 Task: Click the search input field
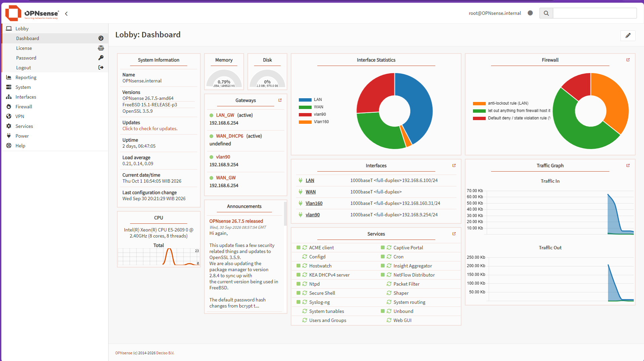coord(595,13)
